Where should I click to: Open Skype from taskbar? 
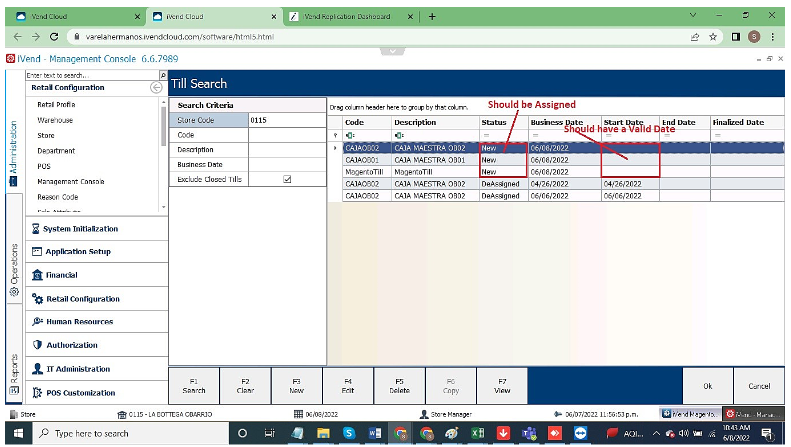349,433
